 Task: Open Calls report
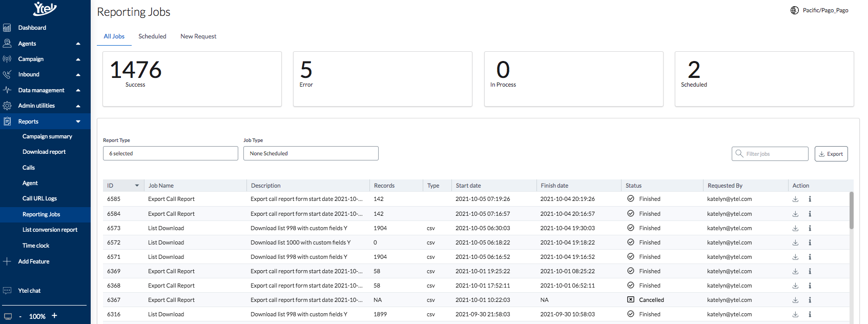click(29, 168)
